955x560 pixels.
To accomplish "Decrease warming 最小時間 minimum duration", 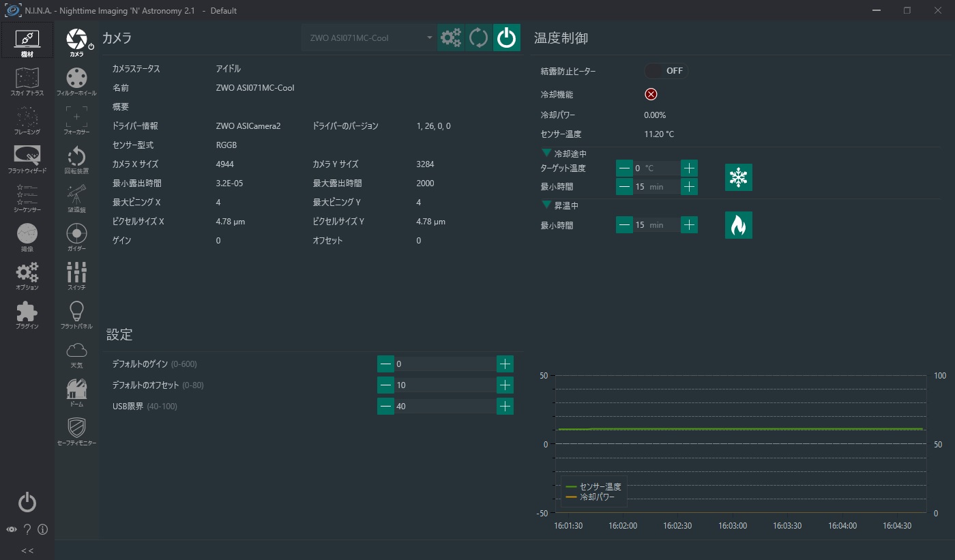I will (x=624, y=224).
